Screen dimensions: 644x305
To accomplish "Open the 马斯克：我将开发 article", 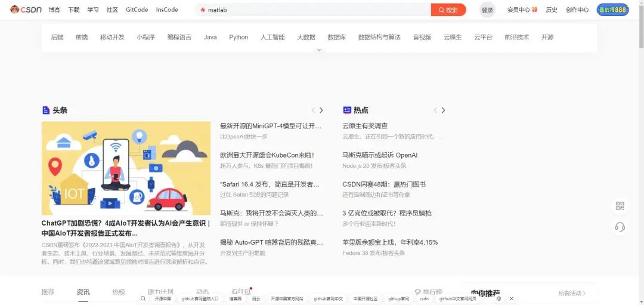I will 271,213.
